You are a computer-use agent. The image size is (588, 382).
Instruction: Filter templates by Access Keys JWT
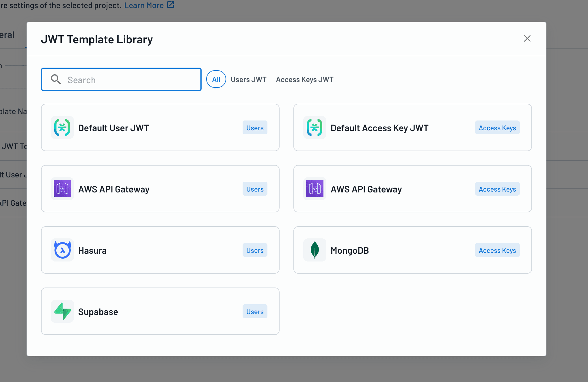pos(304,79)
